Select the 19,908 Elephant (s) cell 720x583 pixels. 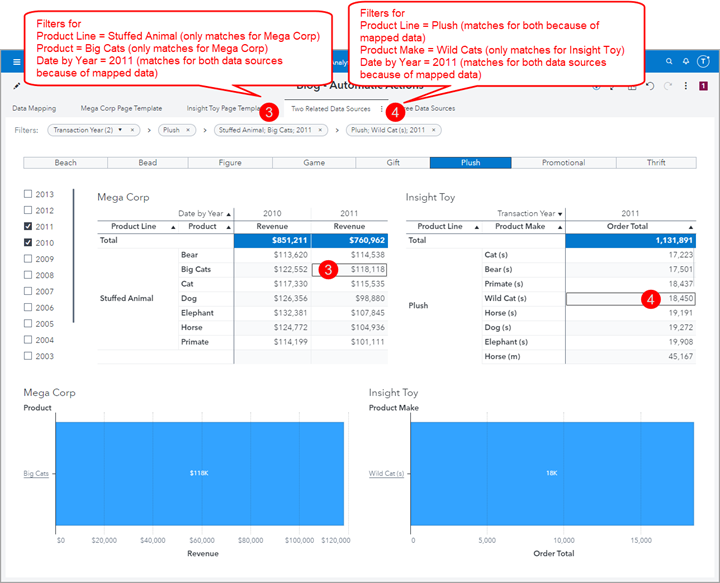tap(630, 342)
